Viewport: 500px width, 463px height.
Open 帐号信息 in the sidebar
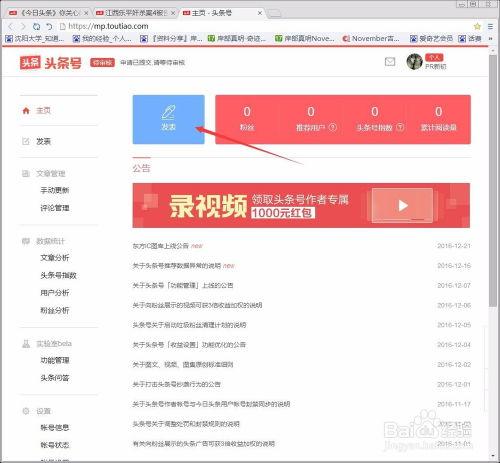(55, 428)
